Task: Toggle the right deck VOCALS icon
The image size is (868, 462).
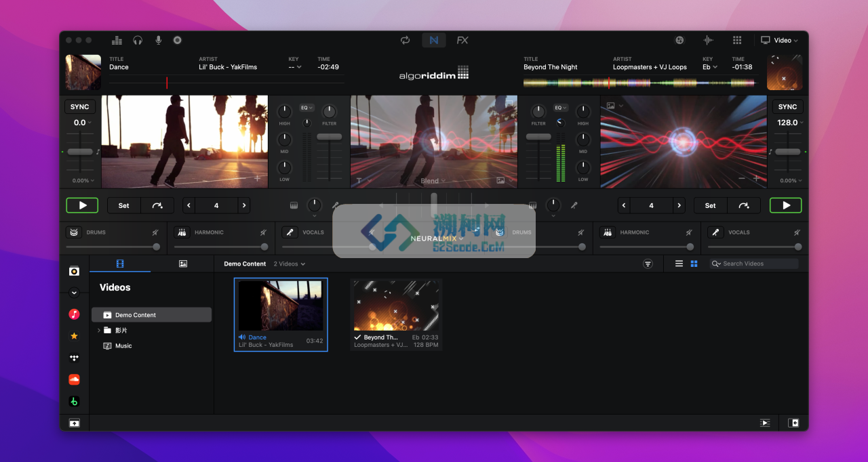Action: pos(715,232)
